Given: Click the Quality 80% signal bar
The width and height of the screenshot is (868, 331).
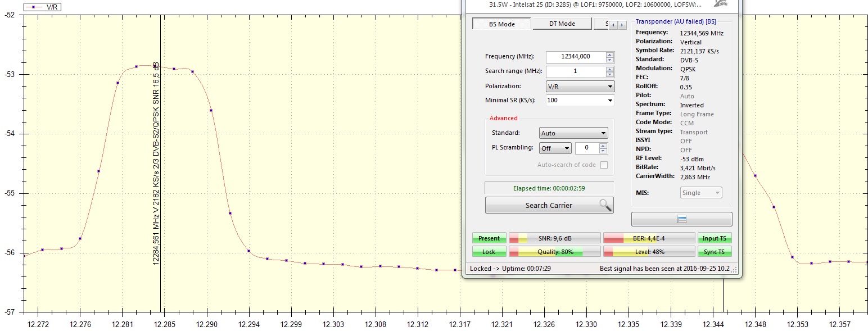Looking at the screenshot, I should point(554,252).
